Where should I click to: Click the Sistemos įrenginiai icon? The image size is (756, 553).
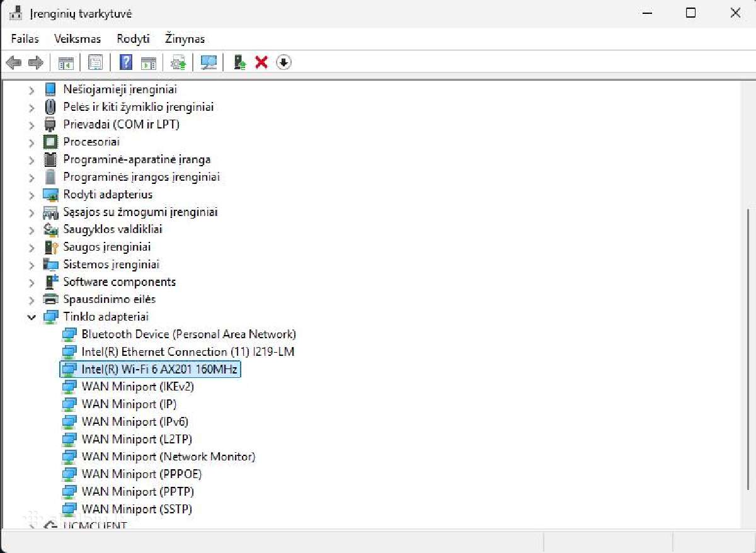pyautogui.click(x=50, y=265)
